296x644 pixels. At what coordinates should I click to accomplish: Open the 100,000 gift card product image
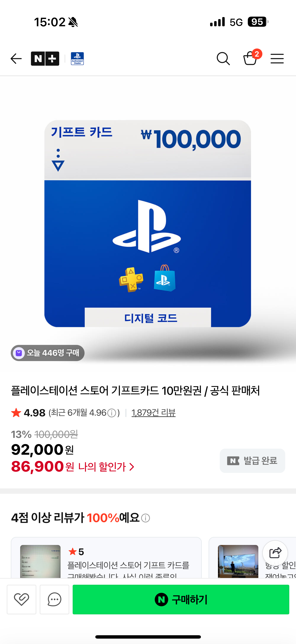tap(148, 223)
